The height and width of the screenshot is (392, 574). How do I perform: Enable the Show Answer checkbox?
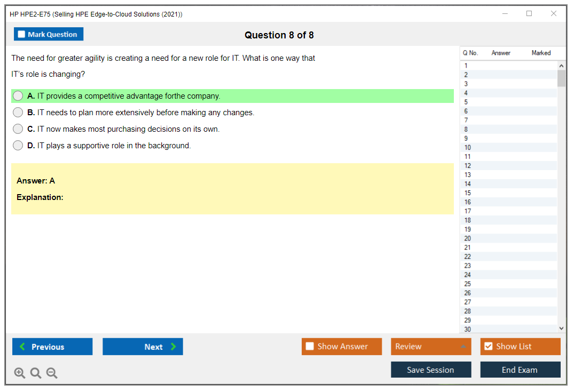(x=310, y=347)
